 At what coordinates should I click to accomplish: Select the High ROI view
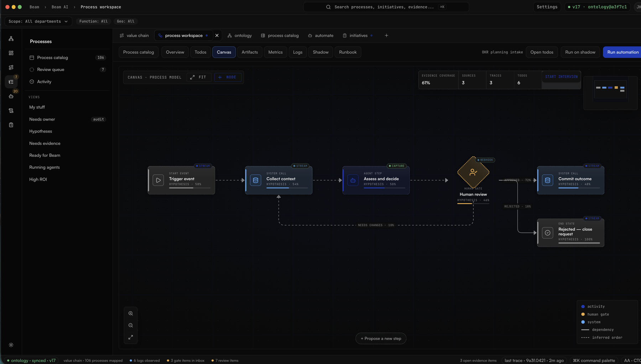point(67,180)
